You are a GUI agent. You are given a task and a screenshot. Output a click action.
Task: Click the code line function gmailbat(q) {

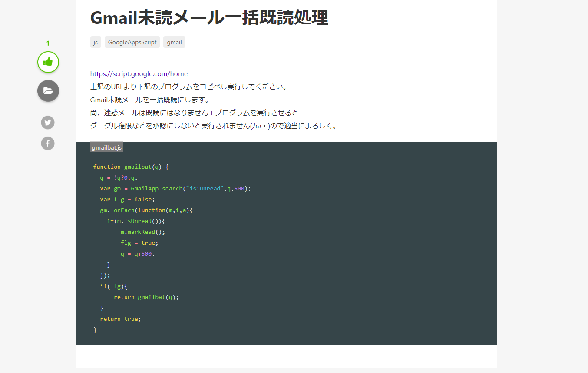(x=131, y=167)
